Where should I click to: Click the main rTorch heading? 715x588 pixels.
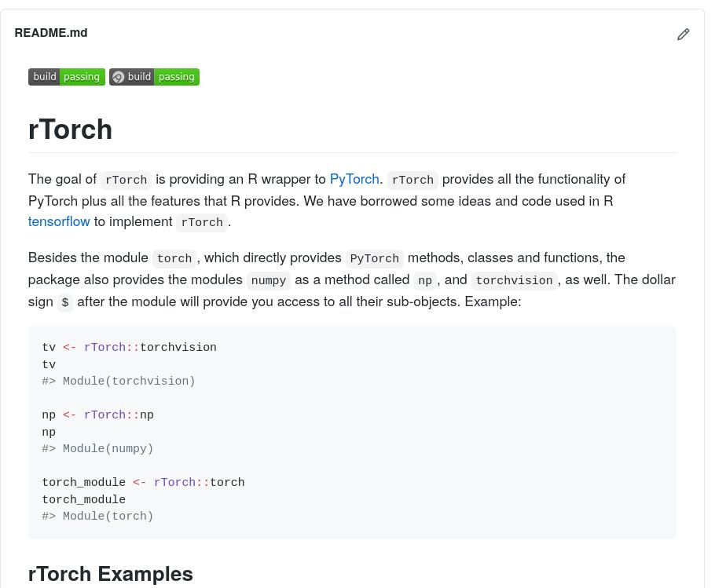point(70,130)
